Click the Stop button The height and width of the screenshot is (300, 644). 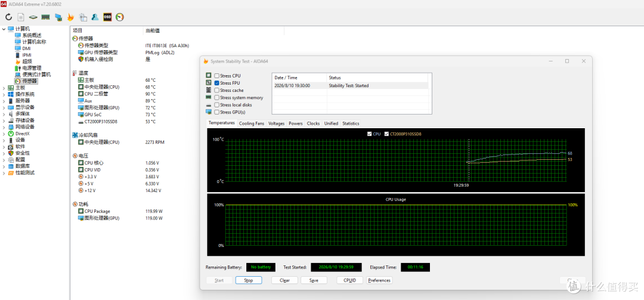pyautogui.click(x=249, y=280)
